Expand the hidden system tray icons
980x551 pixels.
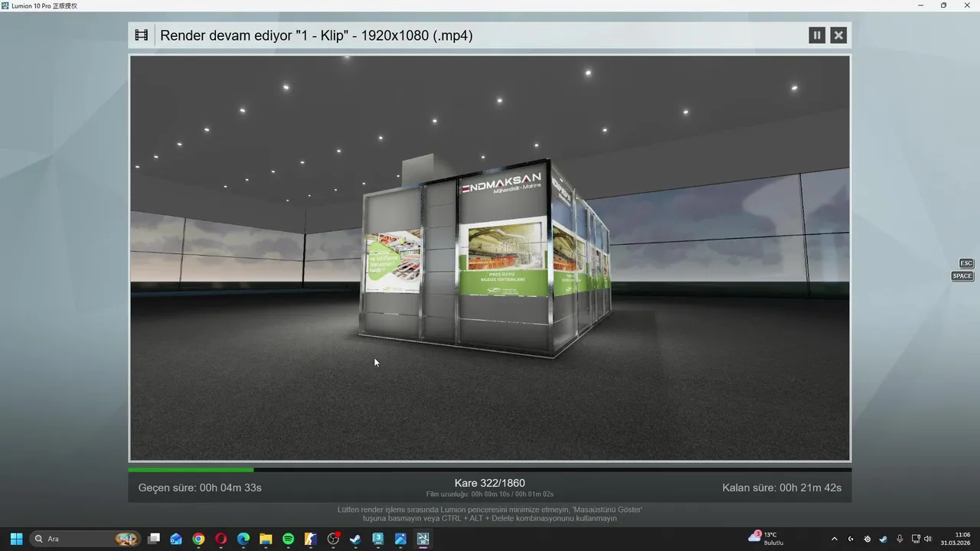(x=835, y=539)
